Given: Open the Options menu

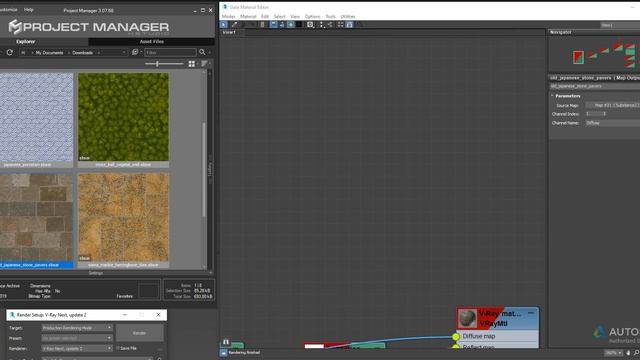Looking at the screenshot, I should [312, 16].
